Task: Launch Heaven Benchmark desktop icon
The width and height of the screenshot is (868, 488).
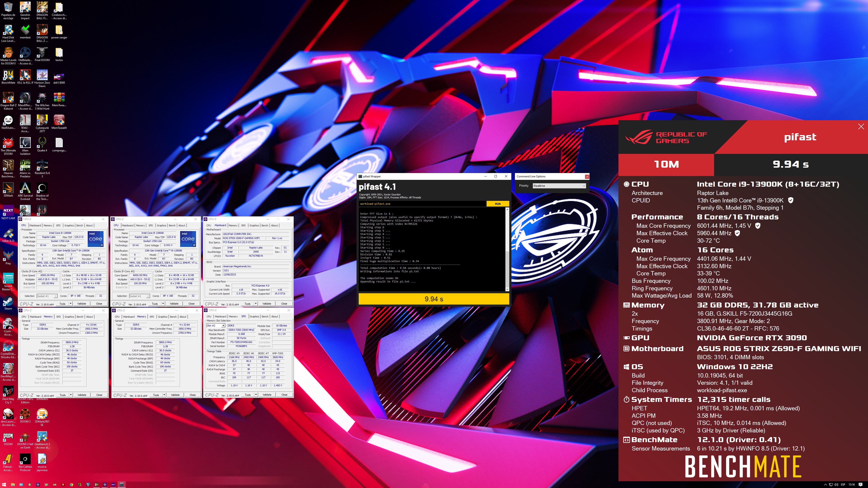Action: click(8, 168)
